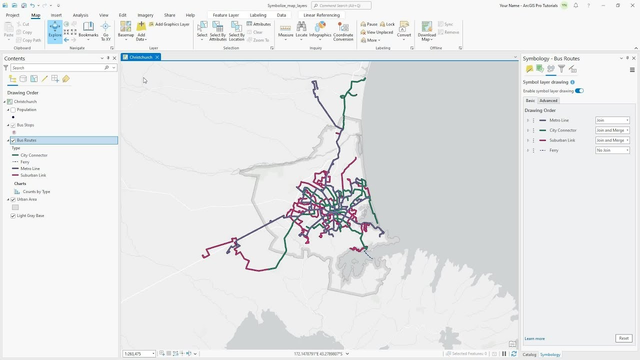Open the Labeling ribbon tab

[258, 15]
